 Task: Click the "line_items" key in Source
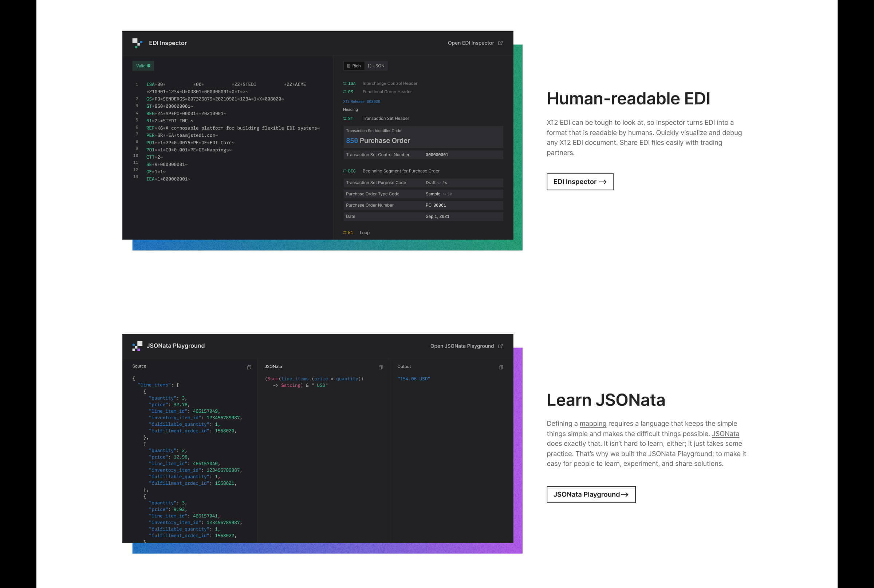click(155, 385)
